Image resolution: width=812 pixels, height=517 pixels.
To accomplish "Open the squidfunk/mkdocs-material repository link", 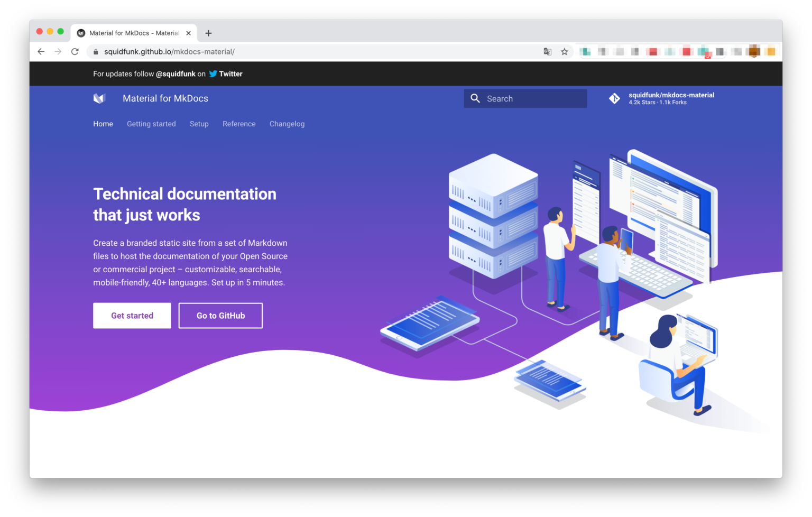I will tap(671, 95).
